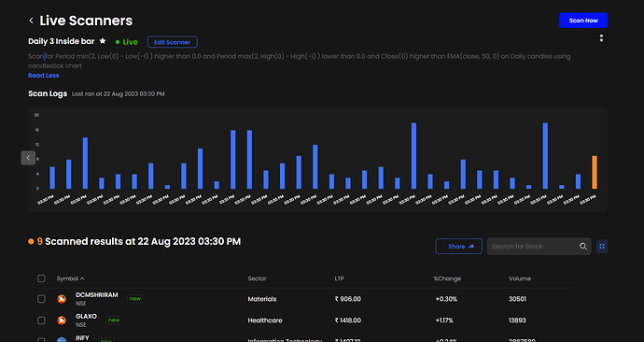Open Edit Scanner

[x=172, y=42]
